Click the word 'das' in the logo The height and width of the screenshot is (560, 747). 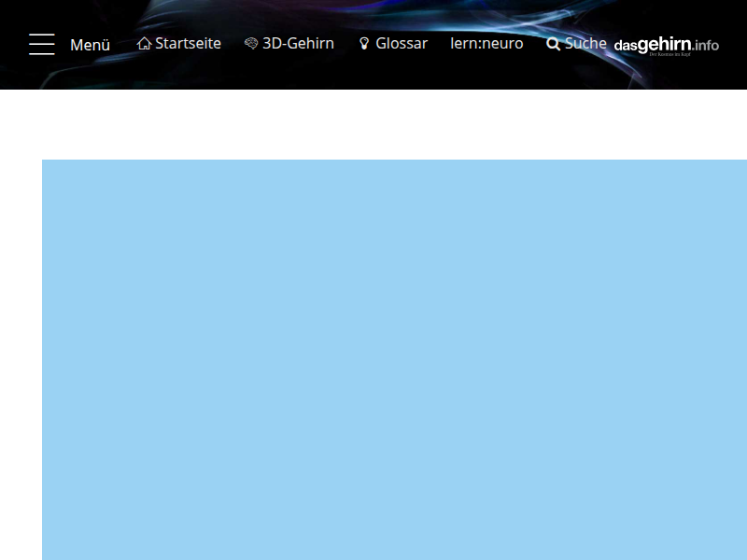click(x=625, y=45)
